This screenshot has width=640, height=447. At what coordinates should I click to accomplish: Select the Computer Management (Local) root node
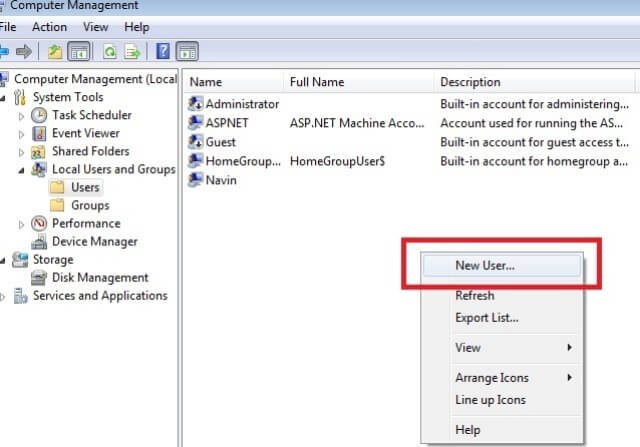(x=96, y=79)
